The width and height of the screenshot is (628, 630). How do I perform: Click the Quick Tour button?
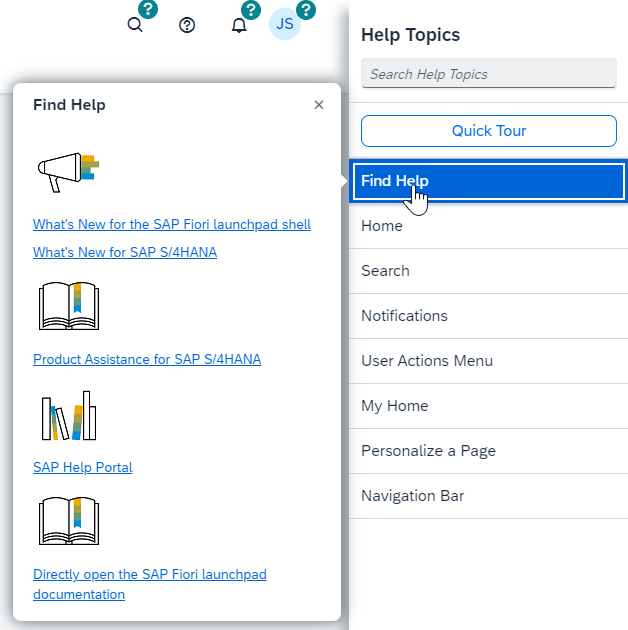489,131
